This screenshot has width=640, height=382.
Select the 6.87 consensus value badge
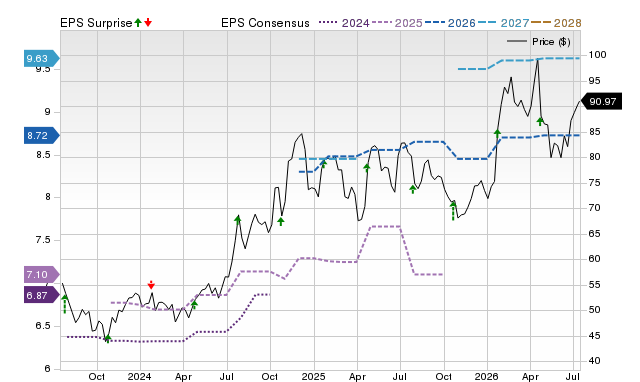click(x=42, y=295)
